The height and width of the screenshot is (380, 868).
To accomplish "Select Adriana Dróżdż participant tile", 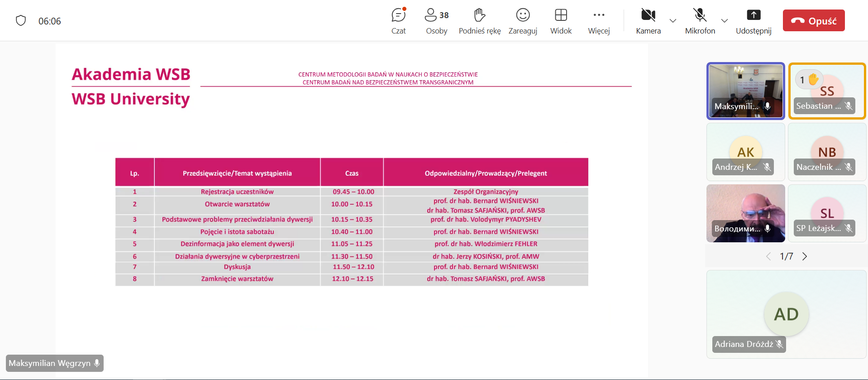I will [x=786, y=314].
